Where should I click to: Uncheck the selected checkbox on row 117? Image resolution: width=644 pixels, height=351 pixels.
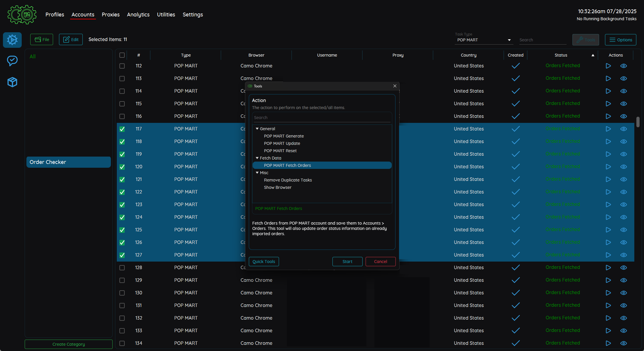[x=122, y=129]
